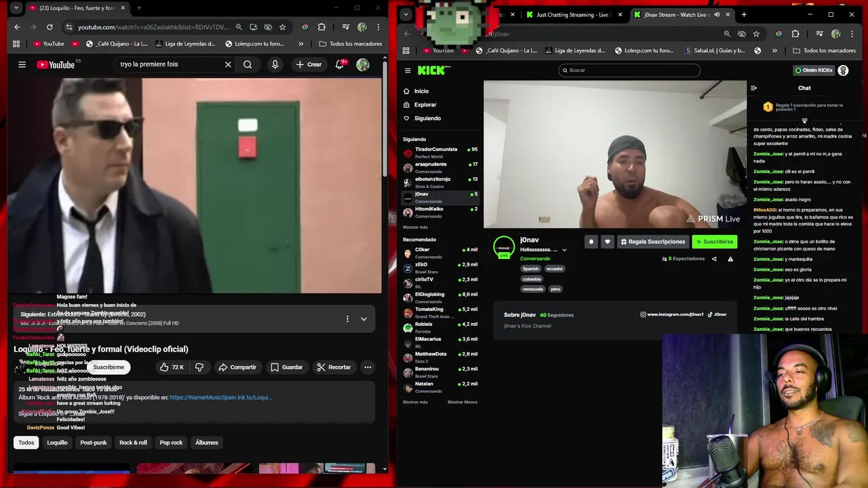868x488 pixels.
Task: Open more actions ellipsis beside Recortar
Action: pyautogui.click(x=368, y=367)
